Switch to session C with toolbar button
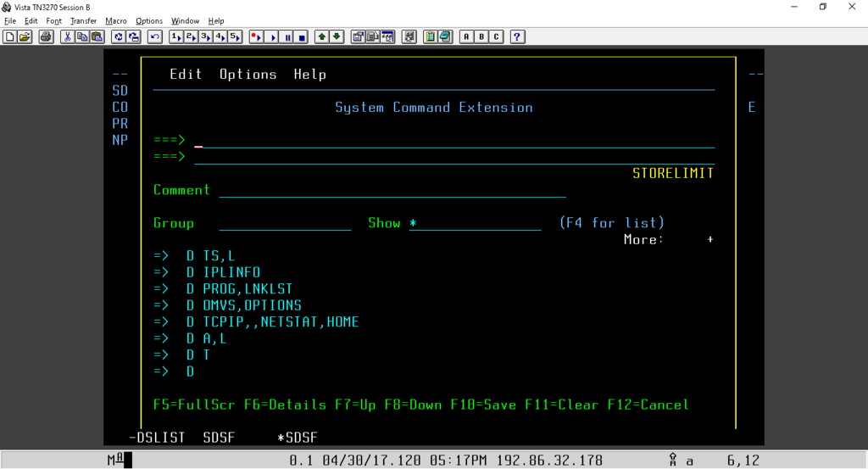This screenshot has width=868, height=469. point(496,37)
